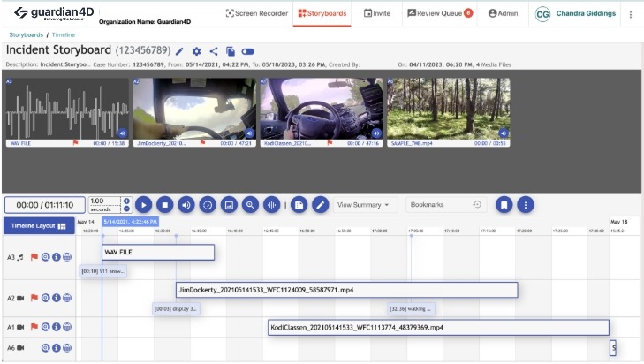Open the globe icon on track A1

pyautogui.click(x=67, y=327)
